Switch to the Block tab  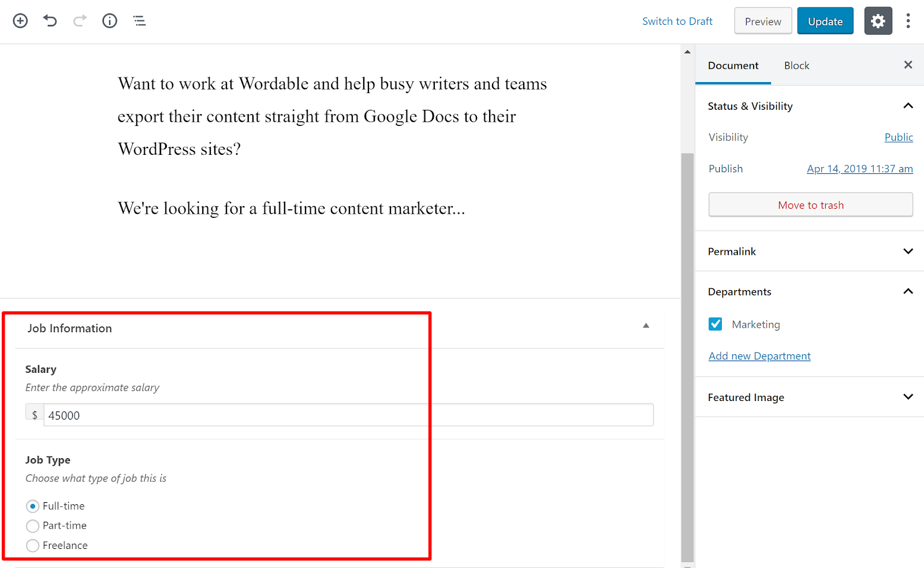(796, 65)
